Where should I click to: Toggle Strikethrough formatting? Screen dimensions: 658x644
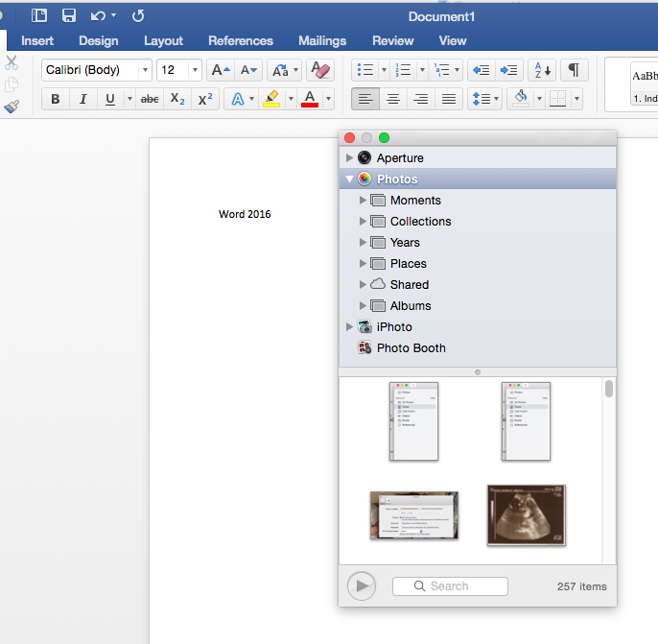pyautogui.click(x=150, y=99)
